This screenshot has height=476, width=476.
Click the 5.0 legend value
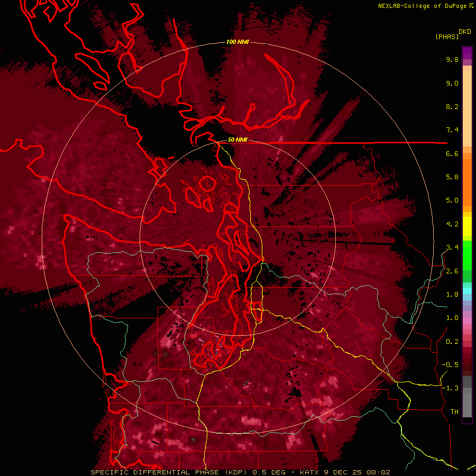tap(452, 200)
